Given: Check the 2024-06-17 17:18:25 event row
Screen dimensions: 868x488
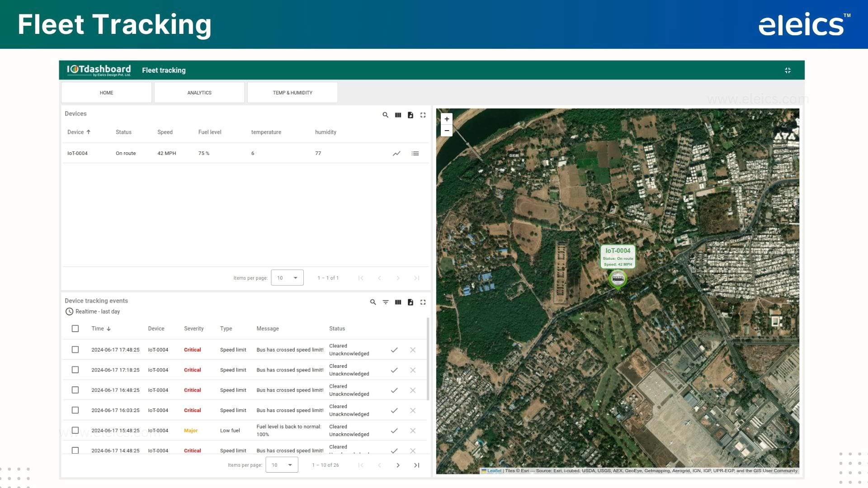Looking at the screenshot, I should [75, 370].
